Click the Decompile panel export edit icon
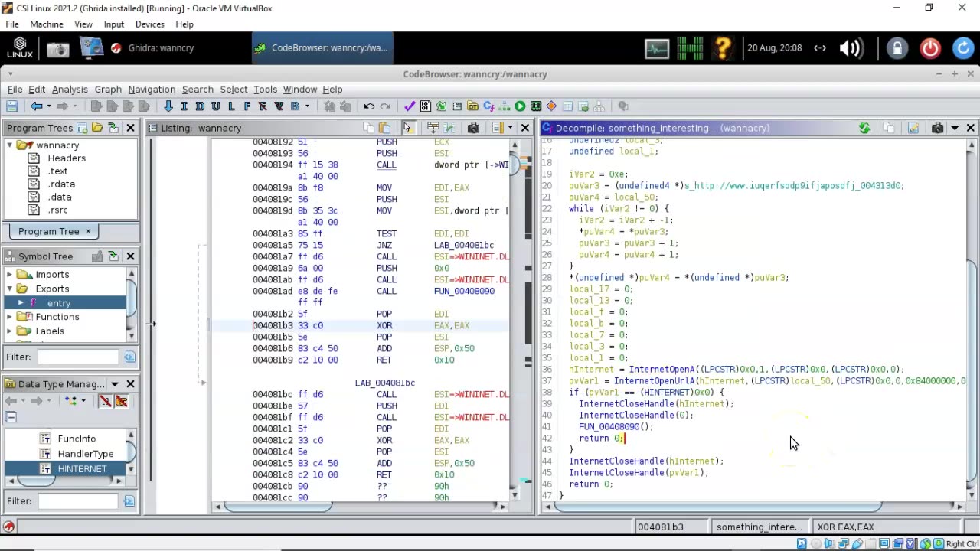This screenshot has height=551, width=980. (x=913, y=128)
